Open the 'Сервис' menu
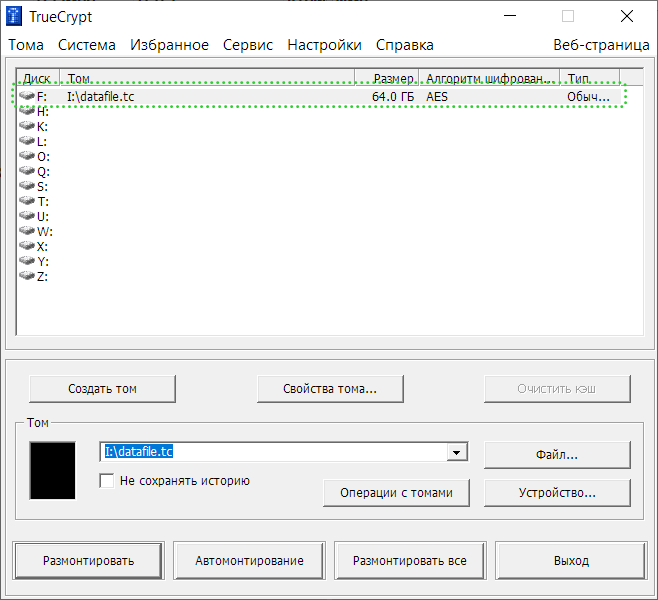The height and width of the screenshot is (600, 658). coord(248,45)
